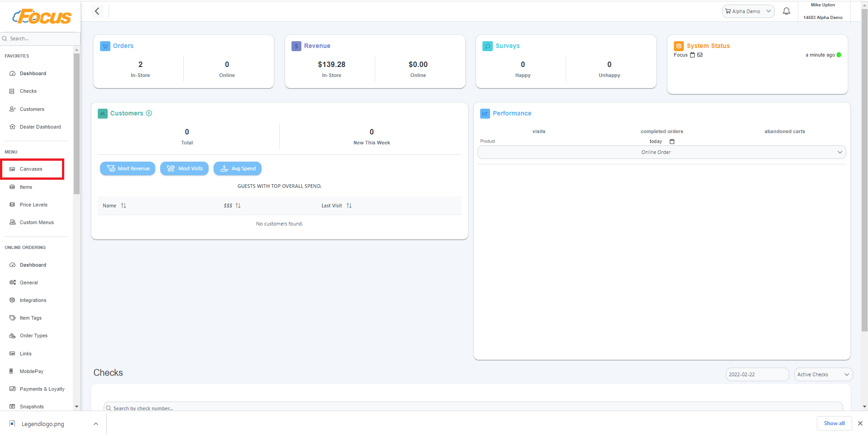Click the calendar icon next to Focus status
This screenshot has height=436, width=868.
point(692,55)
